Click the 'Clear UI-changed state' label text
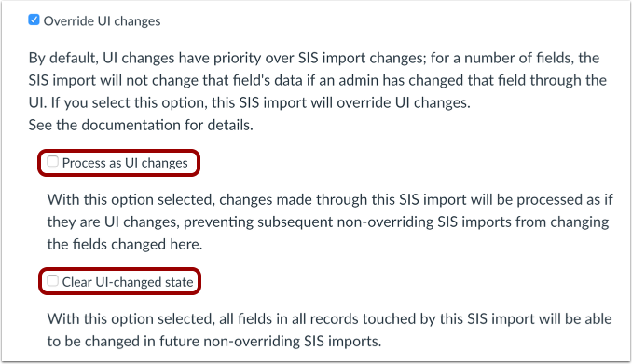The width and height of the screenshot is (632, 364). click(x=128, y=282)
